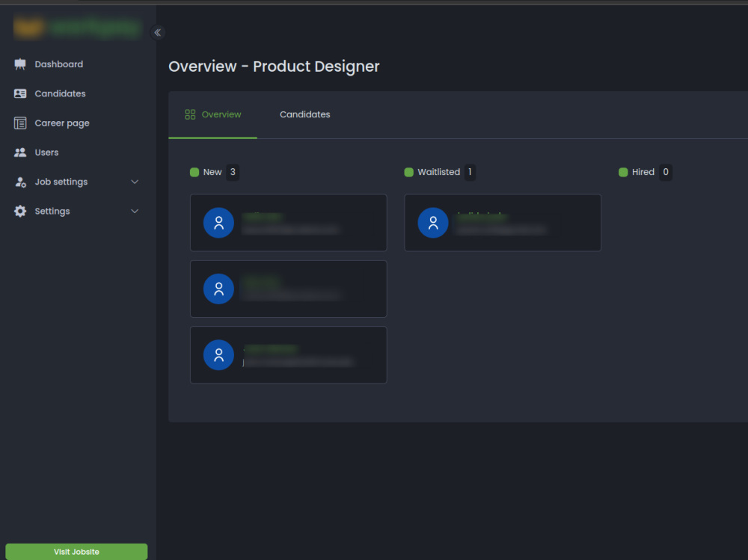Viewport: 748px width, 560px height.
Task: Click the Users people icon
Action: point(20,153)
